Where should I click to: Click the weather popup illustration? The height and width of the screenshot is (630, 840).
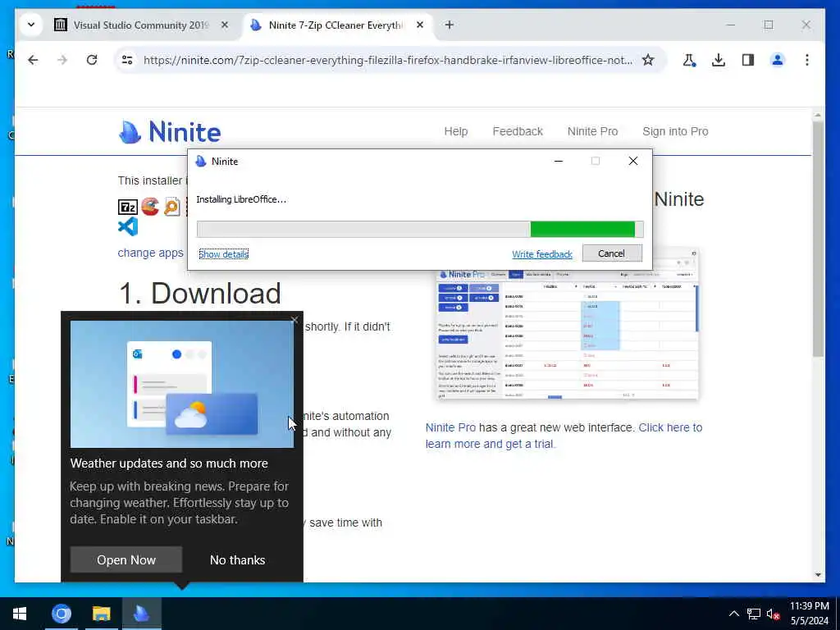181,384
